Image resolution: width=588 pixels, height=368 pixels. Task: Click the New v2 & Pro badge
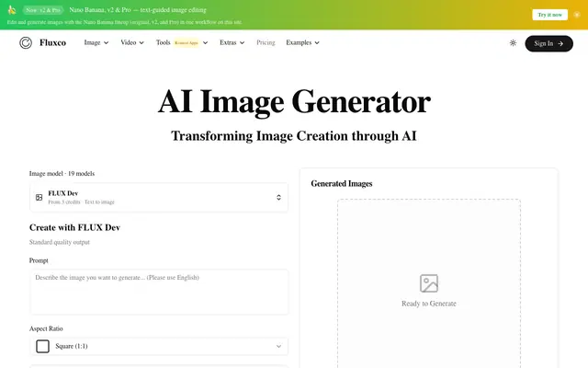43,10
